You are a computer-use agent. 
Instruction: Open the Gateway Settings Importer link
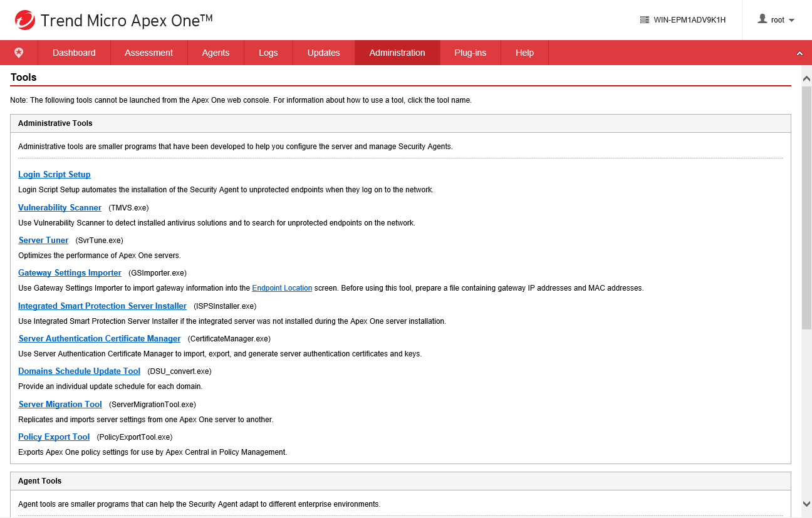[70, 273]
